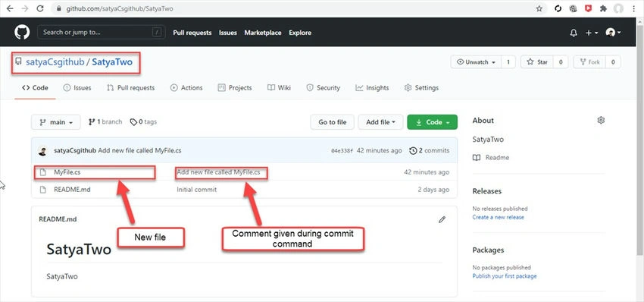Open Explore in top navigation
This screenshot has width=644, height=302.
(300, 33)
